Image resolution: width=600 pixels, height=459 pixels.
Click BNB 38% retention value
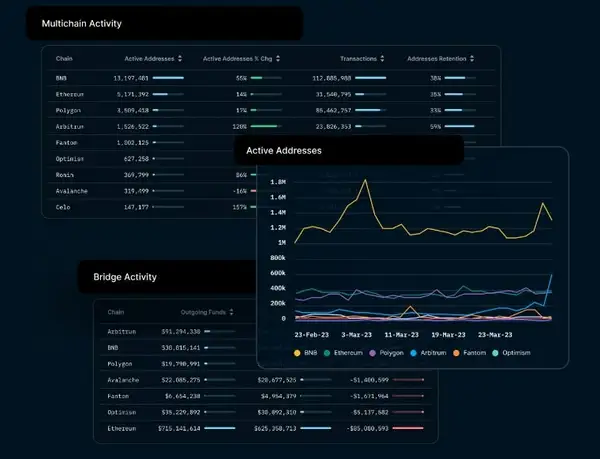point(435,78)
